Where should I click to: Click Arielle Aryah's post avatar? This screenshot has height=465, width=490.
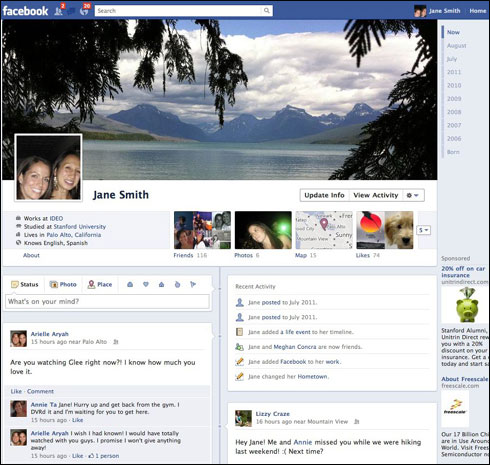pos(18,339)
